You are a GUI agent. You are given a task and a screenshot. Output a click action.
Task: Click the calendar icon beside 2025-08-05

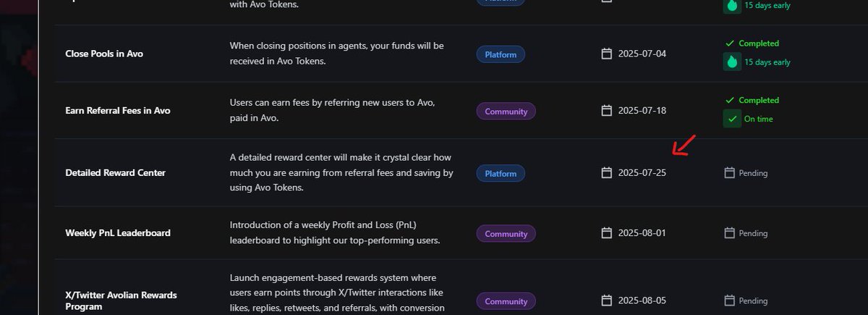click(607, 301)
